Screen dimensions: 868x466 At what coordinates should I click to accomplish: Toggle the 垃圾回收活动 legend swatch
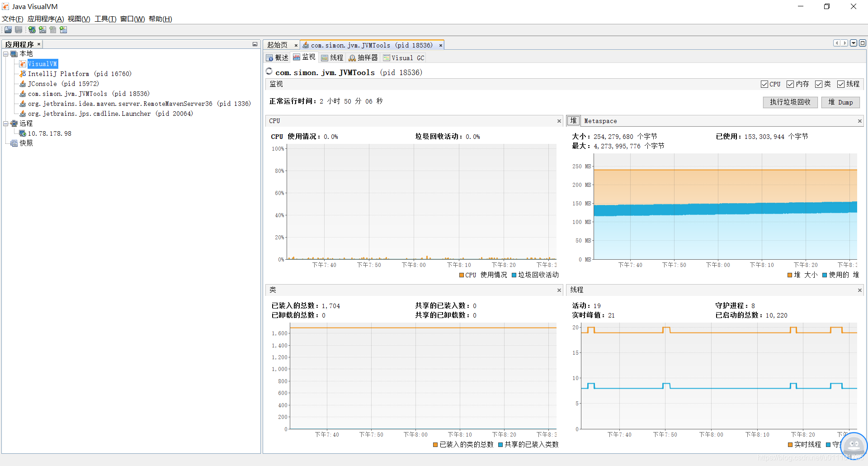pyautogui.click(x=514, y=275)
